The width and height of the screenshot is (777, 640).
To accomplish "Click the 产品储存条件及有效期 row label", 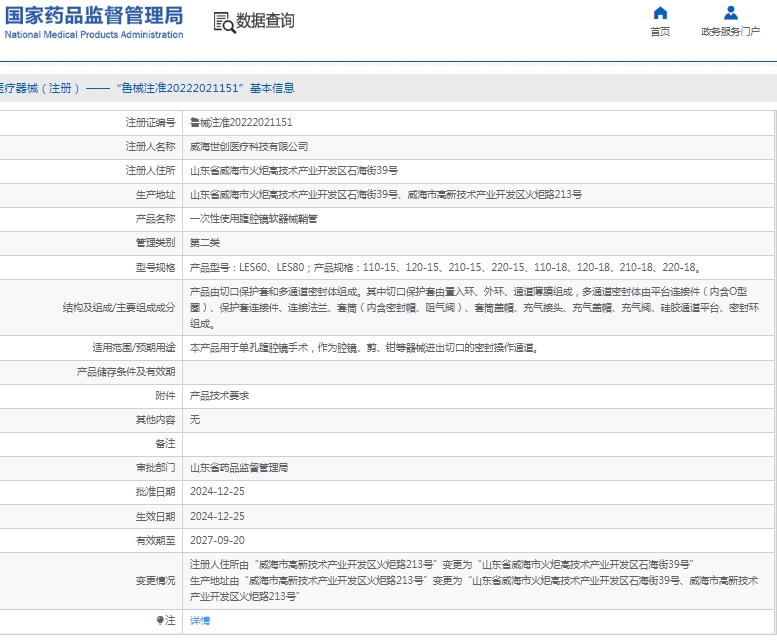I will [126, 372].
